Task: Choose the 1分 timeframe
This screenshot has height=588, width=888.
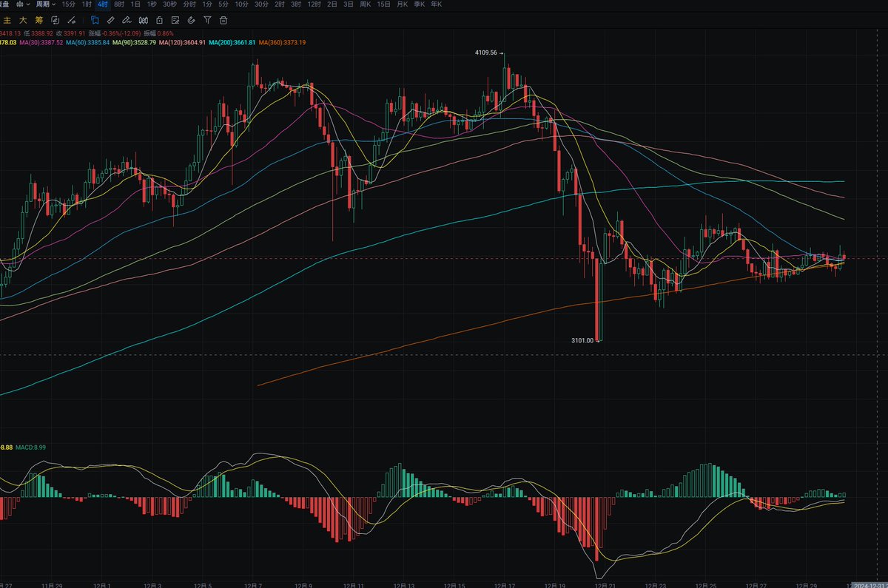Action: pyautogui.click(x=207, y=4)
